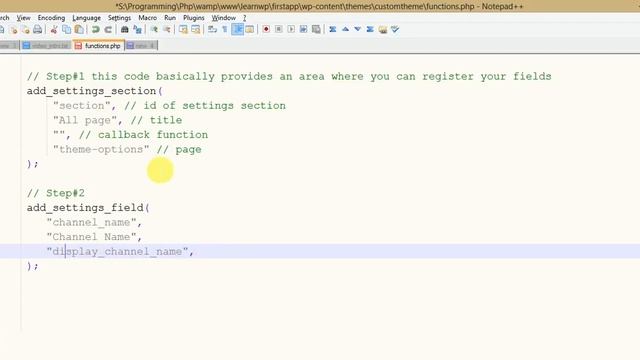Save the current recorded macro

(x=316, y=29)
